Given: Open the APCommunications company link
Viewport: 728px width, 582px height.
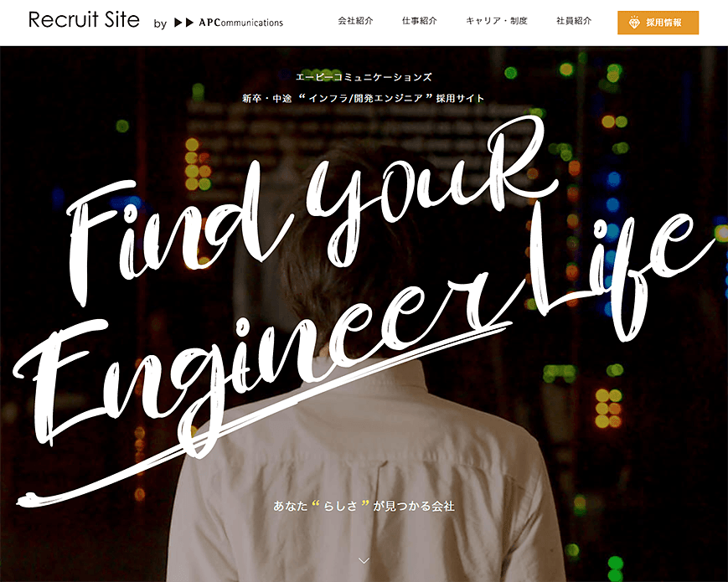Looking at the screenshot, I should pyautogui.click(x=240, y=23).
